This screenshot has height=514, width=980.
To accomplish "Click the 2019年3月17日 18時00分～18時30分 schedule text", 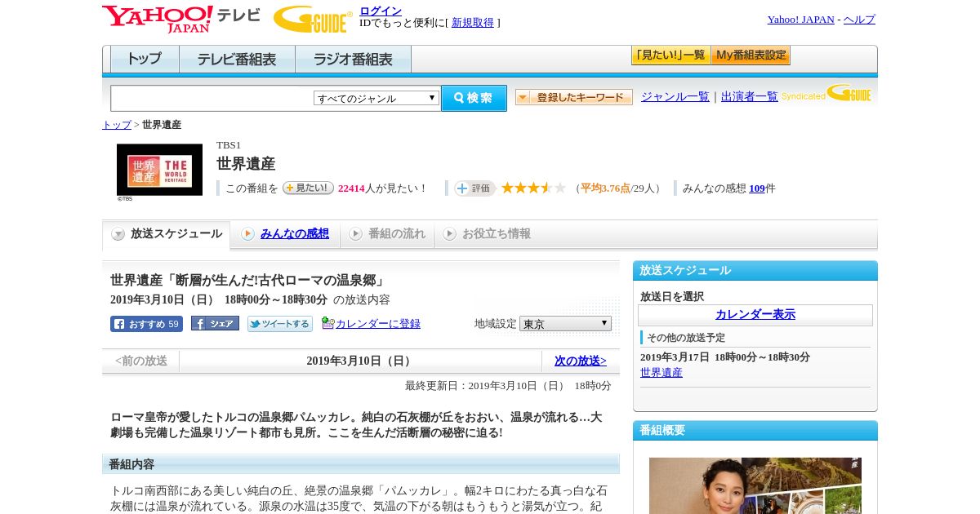I will pyautogui.click(x=725, y=357).
